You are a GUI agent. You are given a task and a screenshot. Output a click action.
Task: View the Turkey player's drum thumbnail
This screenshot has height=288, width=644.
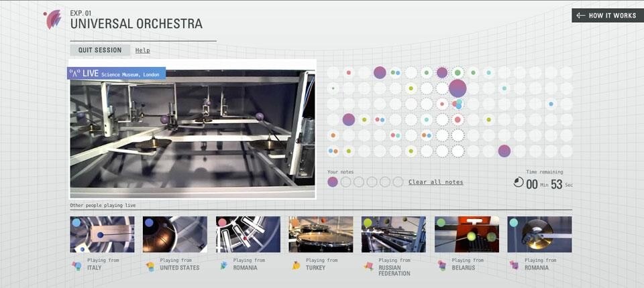click(x=321, y=234)
